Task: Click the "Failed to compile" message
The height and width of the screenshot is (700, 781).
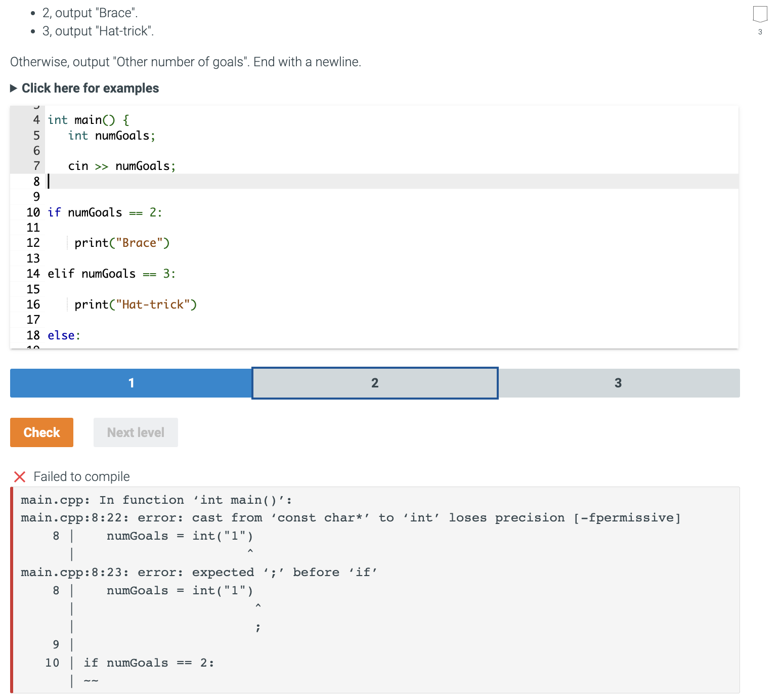Action: pos(81,476)
